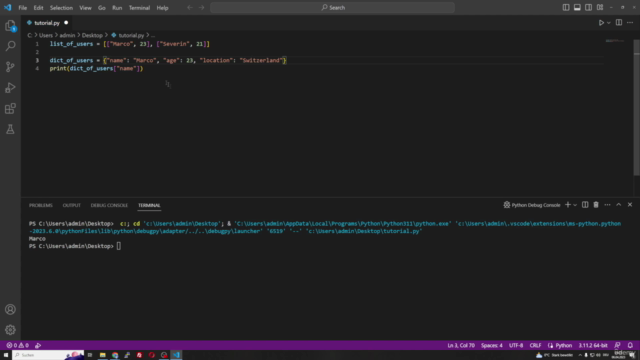The width and height of the screenshot is (640, 360).
Task: Open the Windows Start button
Action: pos(6,355)
